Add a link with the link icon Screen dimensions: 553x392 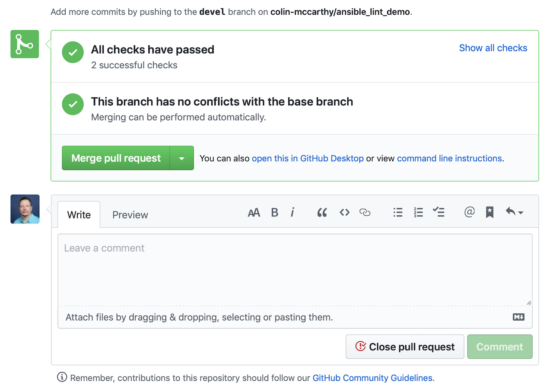click(365, 212)
